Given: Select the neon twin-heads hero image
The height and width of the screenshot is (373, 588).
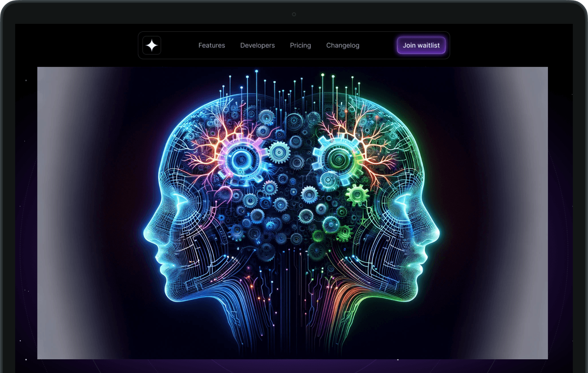Looking at the screenshot, I should coord(292,213).
